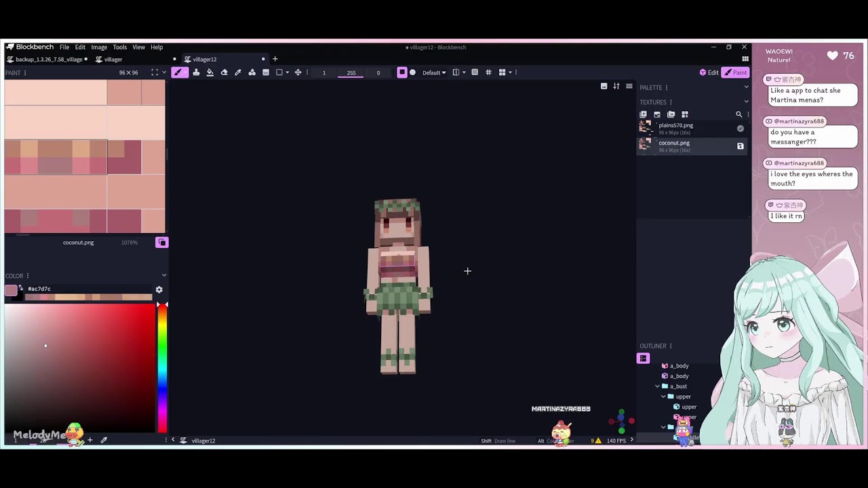Toggle mirror painting
The width and height of the screenshot is (868, 488).
tap(456, 73)
